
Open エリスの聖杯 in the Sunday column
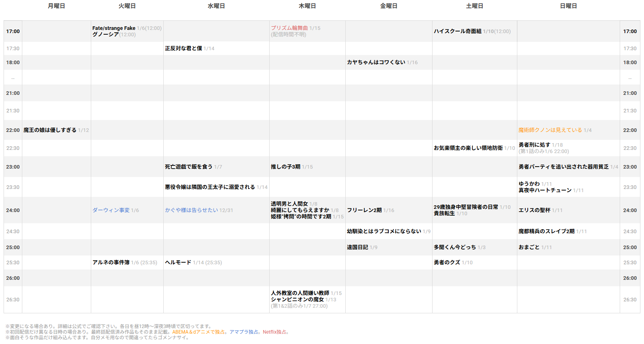tap(534, 210)
